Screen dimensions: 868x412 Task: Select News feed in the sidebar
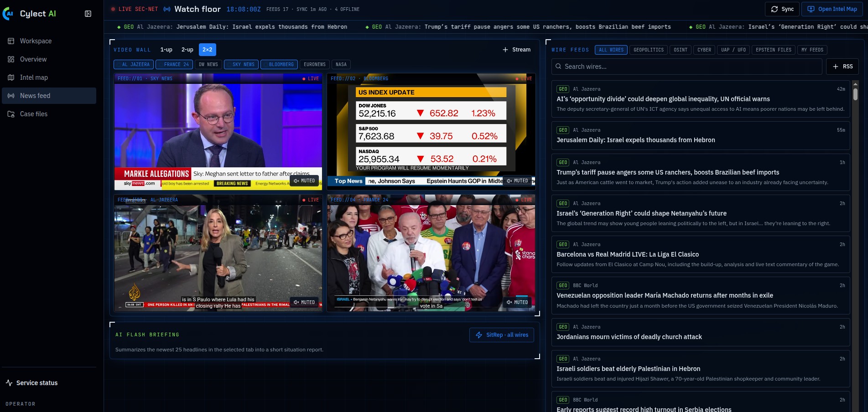click(49, 96)
